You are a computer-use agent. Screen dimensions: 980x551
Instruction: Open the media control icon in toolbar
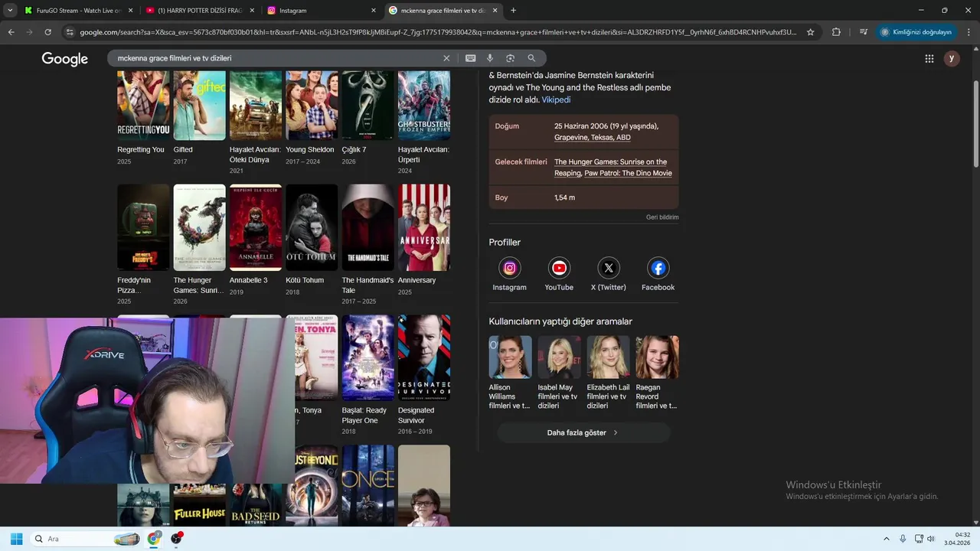point(863,32)
